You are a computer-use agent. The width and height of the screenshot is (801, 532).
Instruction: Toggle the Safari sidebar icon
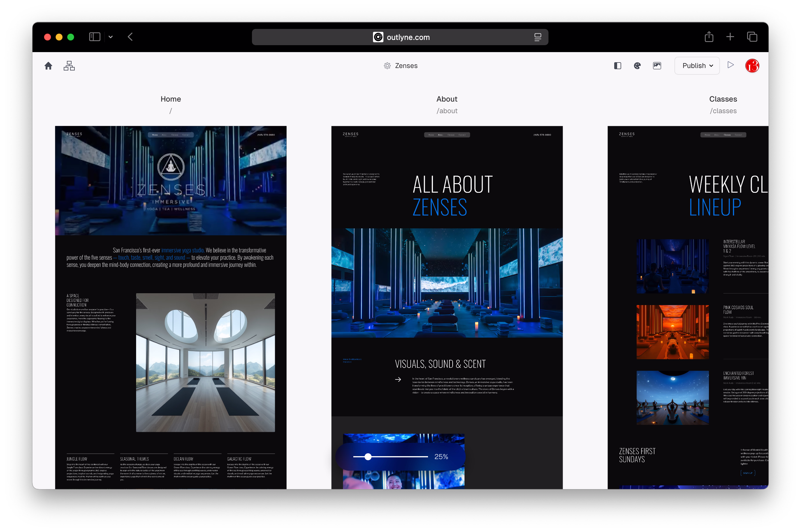(x=94, y=37)
